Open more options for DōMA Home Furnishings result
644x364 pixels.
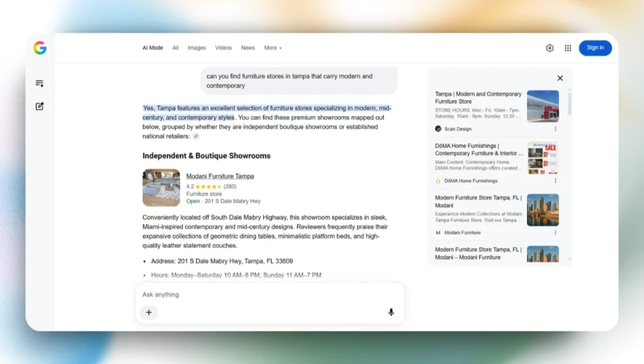(x=555, y=180)
